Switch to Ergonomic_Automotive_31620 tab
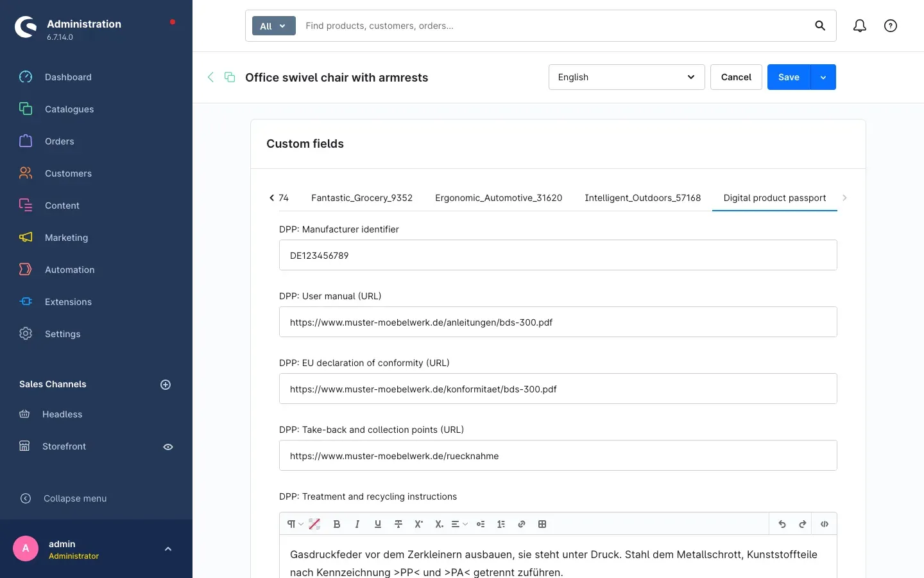The image size is (924, 578). (x=499, y=198)
